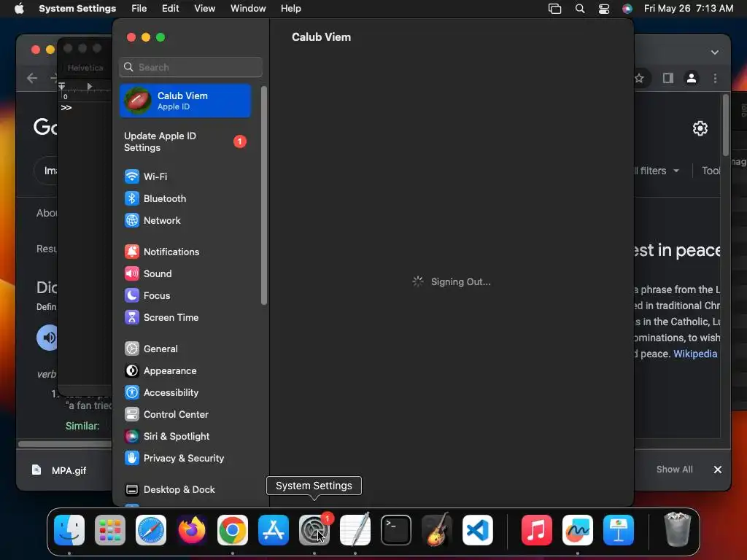Click Show All downloads in Chrome
Viewport: 747px width, 560px height.
click(x=675, y=470)
